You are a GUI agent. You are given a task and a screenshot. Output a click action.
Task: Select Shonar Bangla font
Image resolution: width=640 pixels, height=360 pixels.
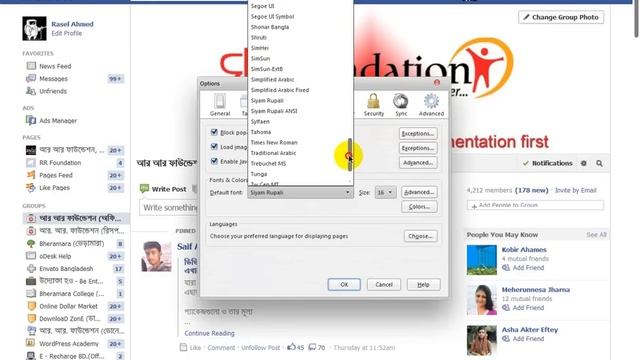coord(270,27)
